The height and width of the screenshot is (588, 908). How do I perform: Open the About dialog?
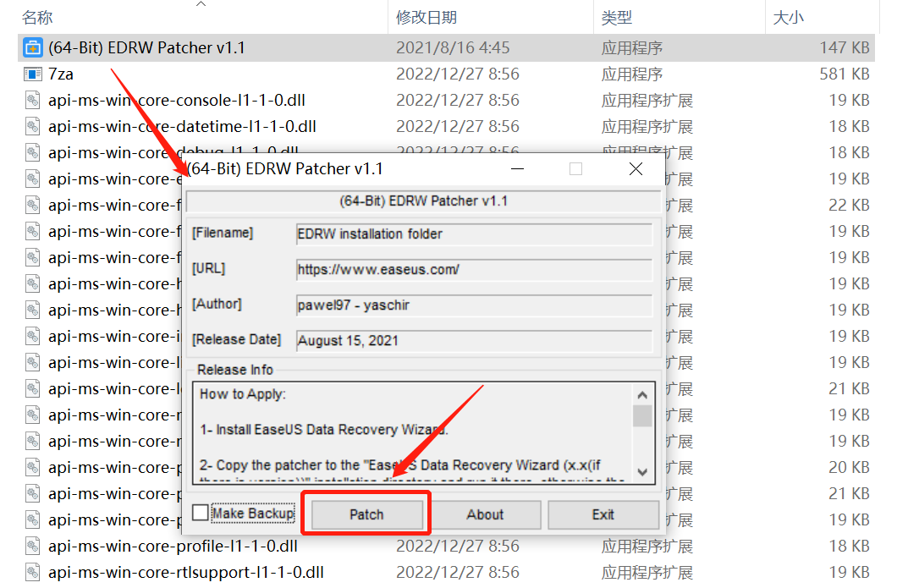(485, 514)
